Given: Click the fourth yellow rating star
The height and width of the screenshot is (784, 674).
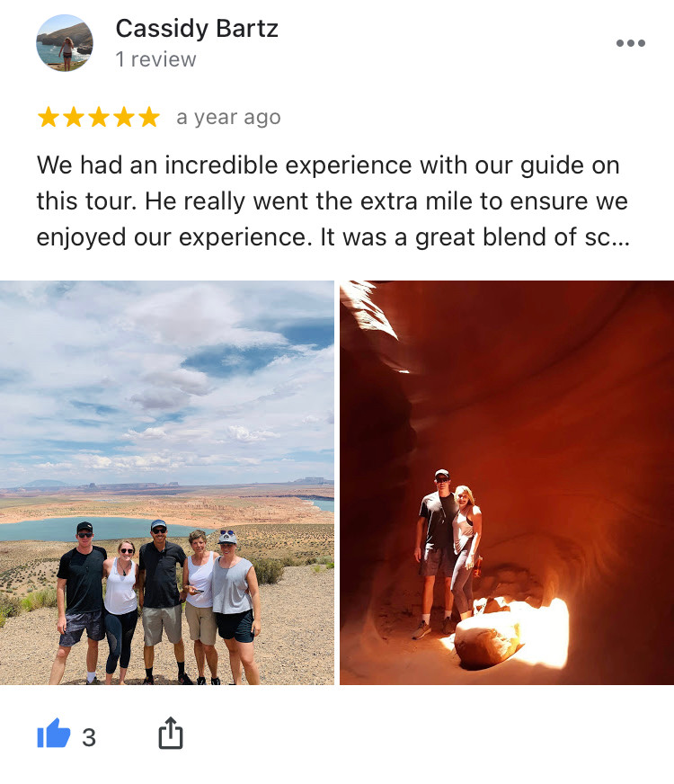Looking at the screenshot, I should pyautogui.click(x=123, y=118).
